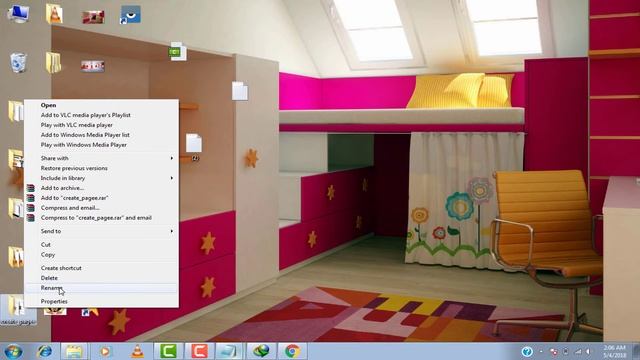Choose Rename in the context menu
The image size is (640, 360).
(101, 288)
